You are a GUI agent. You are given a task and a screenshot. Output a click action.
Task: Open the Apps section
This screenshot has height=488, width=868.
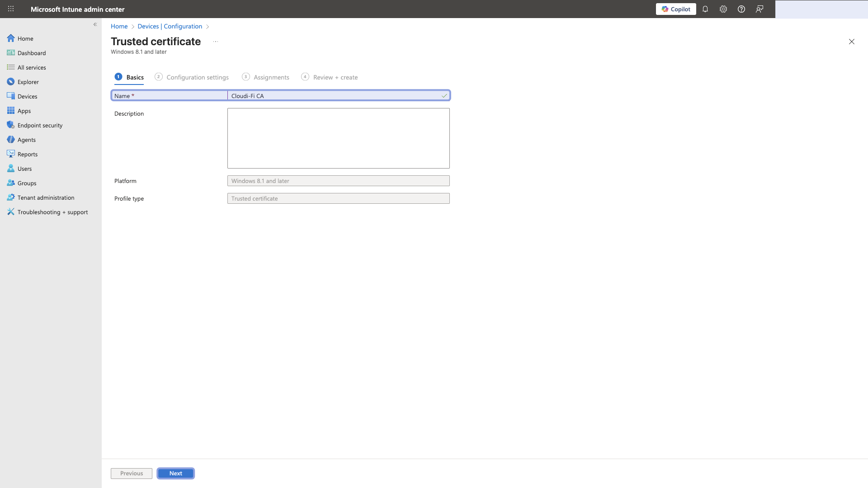[x=24, y=111]
